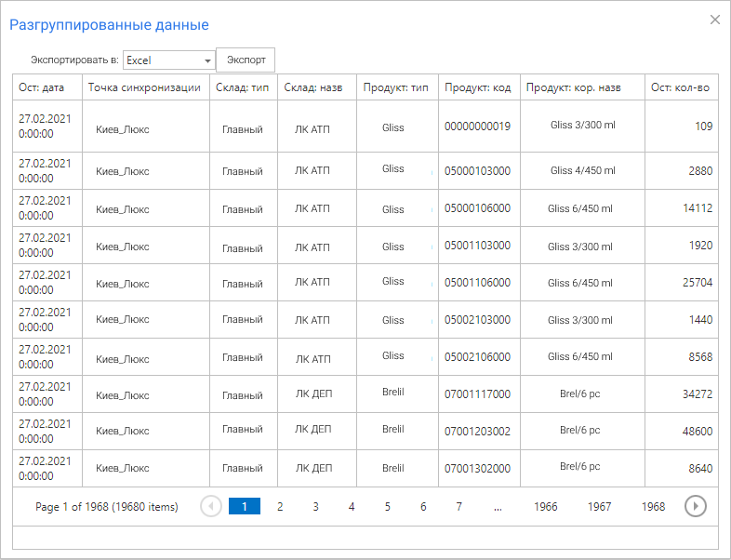Select product code 05001106000 cell
Viewport: 731px width, 560px height.
tap(479, 283)
